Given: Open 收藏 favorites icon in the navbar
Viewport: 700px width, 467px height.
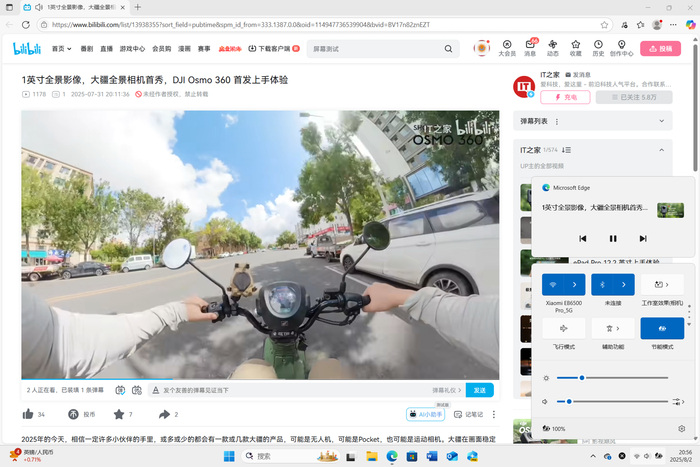Looking at the screenshot, I should tap(575, 48).
